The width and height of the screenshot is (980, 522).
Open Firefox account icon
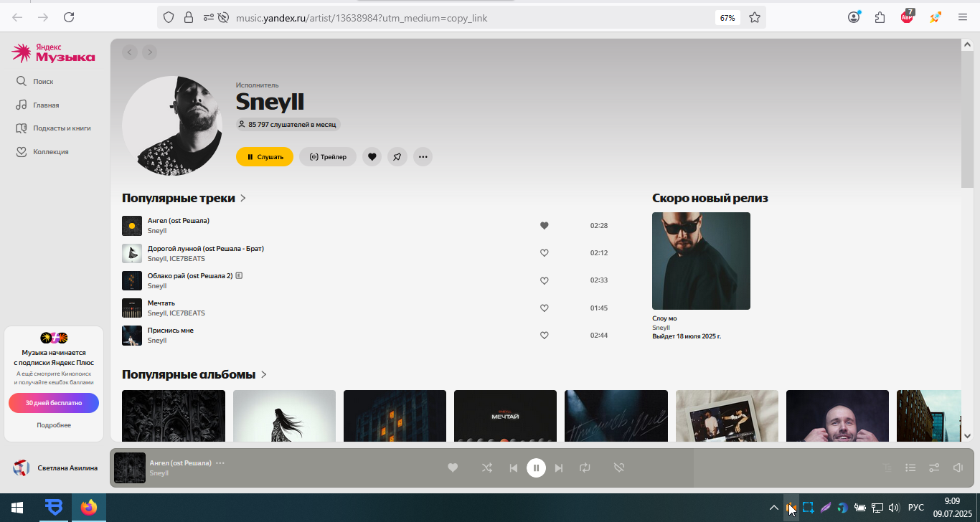tap(854, 17)
